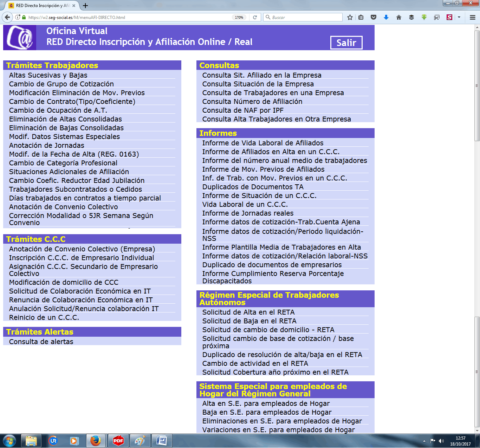The image size is (480, 448).
Task: Open Microsoft Word from the taskbar
Action: tap(162, 440)
